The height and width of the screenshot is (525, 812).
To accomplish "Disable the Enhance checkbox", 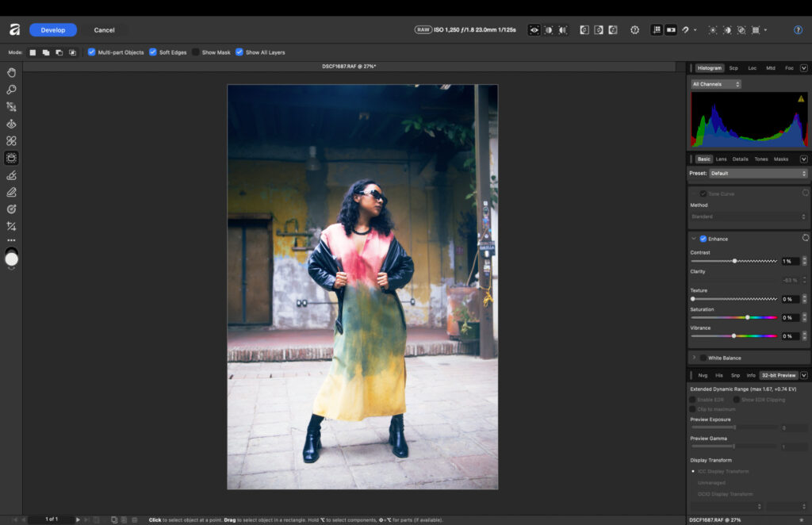I will (x=703, y=239).
